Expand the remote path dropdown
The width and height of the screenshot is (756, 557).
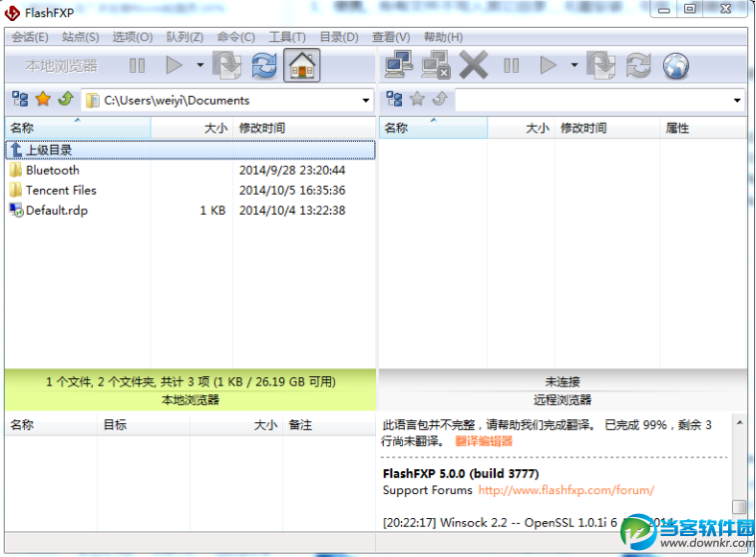click(x=737, y=101)
